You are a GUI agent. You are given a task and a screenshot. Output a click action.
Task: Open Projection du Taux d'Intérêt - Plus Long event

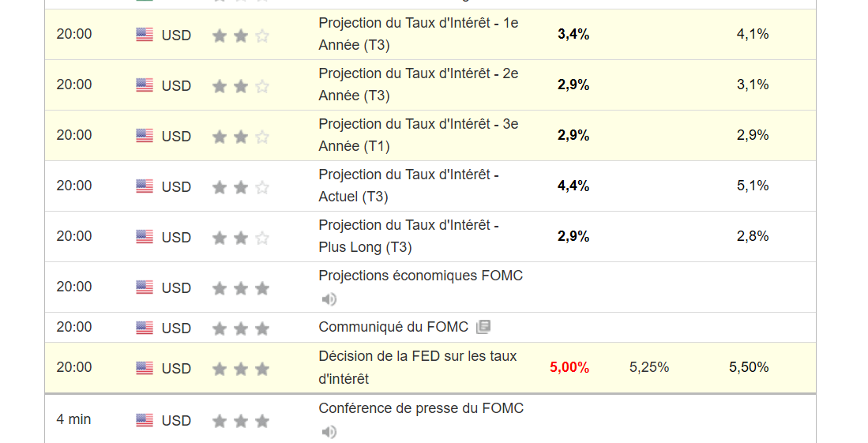408,236
